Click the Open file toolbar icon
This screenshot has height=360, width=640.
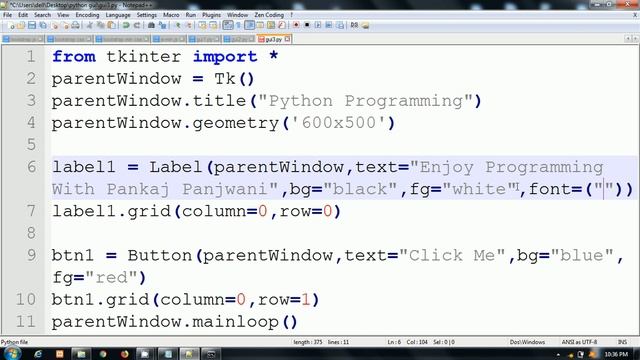point(20,25)
